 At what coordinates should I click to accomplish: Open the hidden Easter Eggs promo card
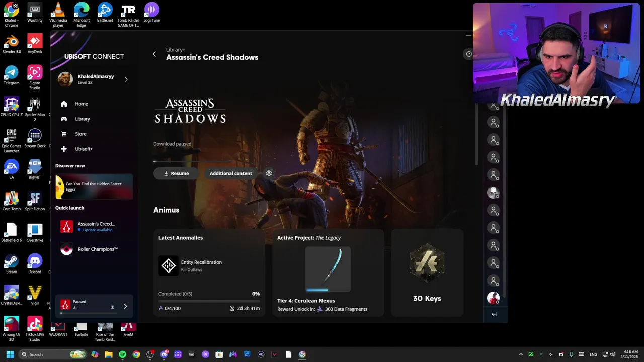94,187
